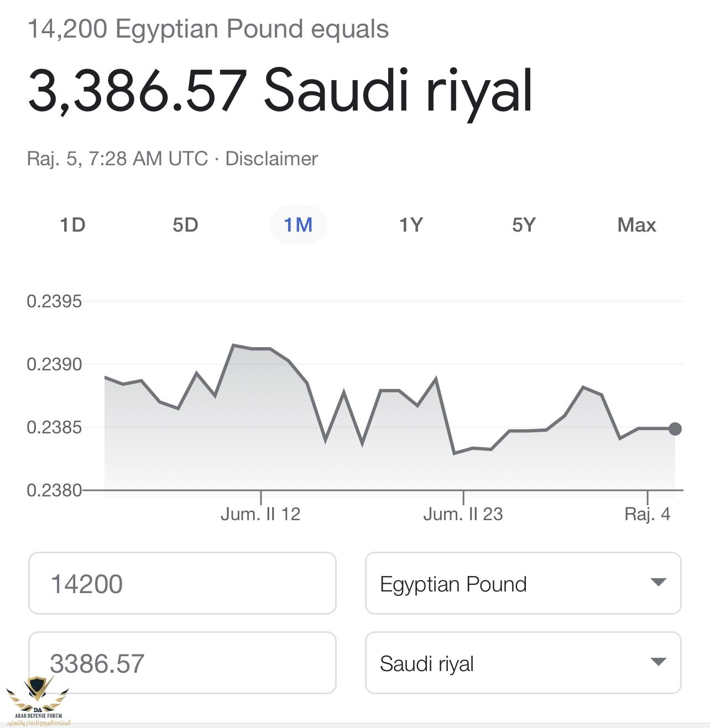Click the Jum. II 23 date marker

pyautogui.click(x=463, y=514)
